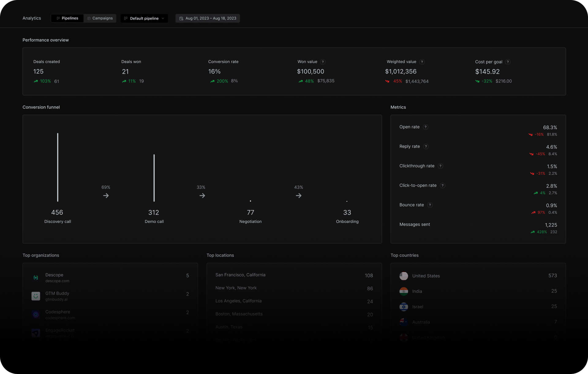This screenshot has height=374, width=588.
Task: Switch to the Pipelines tab
Action: tap(67, 18)
